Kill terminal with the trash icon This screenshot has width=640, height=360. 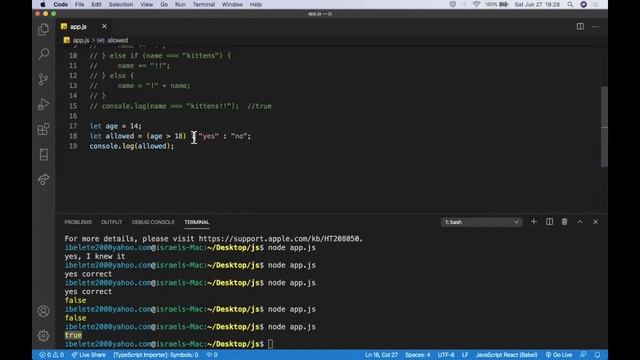[x=564, y=222]
